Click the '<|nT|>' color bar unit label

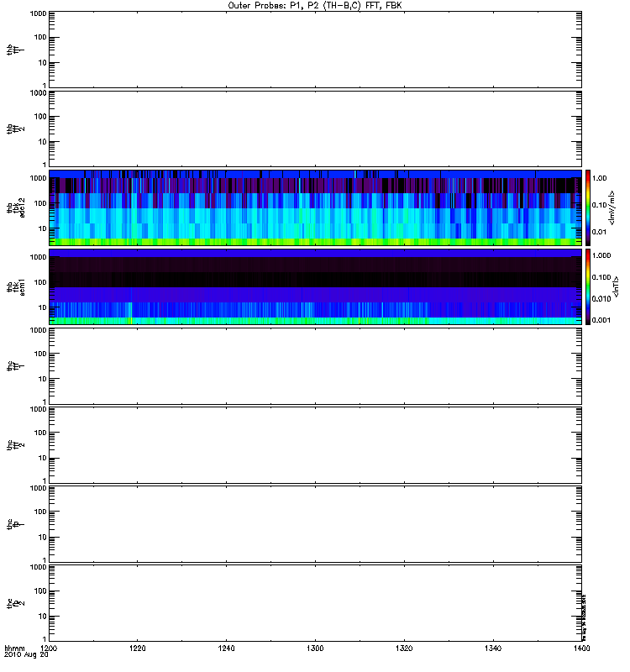(x=616, y=286)
